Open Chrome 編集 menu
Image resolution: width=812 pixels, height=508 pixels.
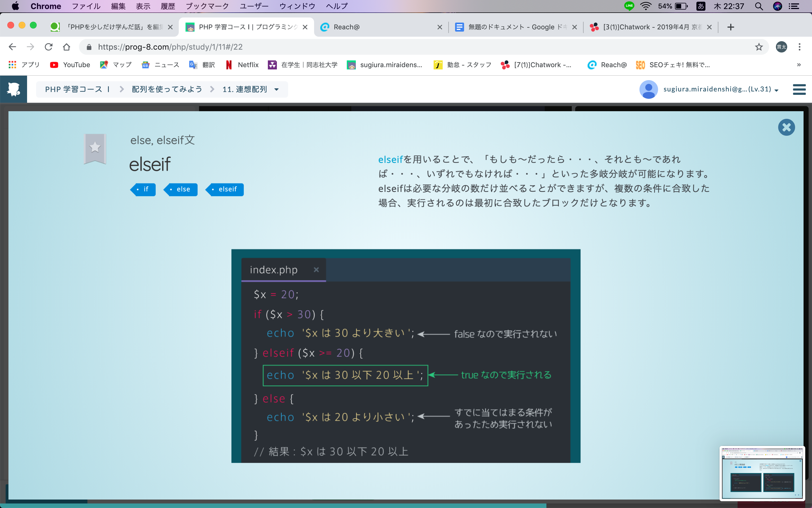(118, 6)
